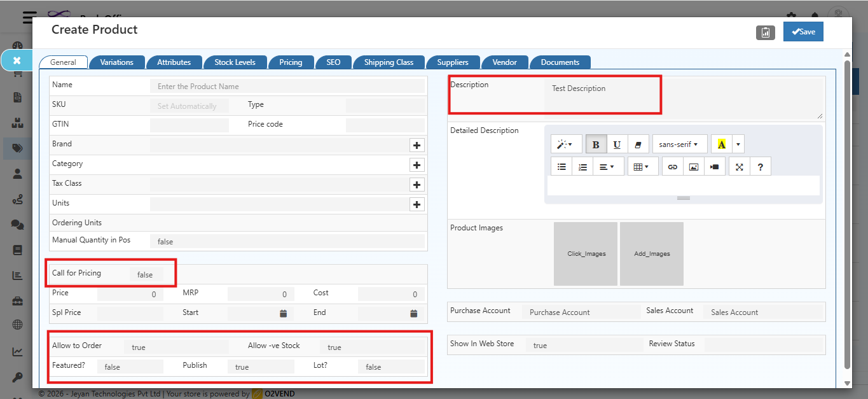Screen dimensions: 868x399
Task: Expand the sans-serif font family dropdown
Action: tap(679, 144)
